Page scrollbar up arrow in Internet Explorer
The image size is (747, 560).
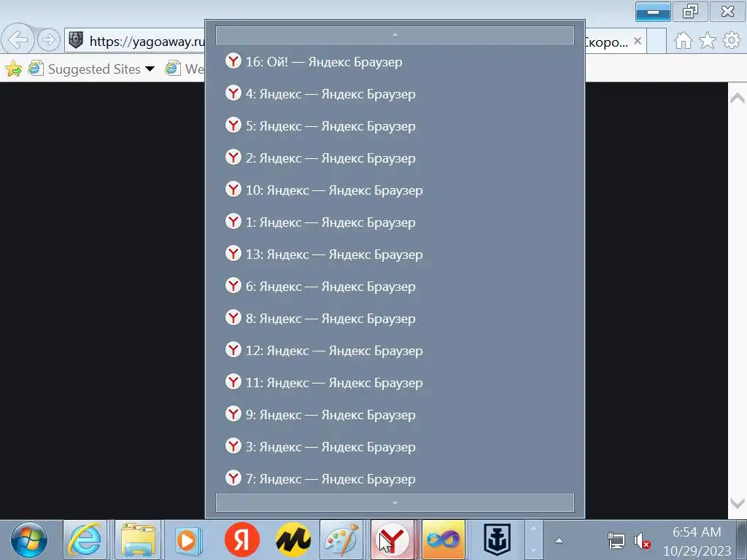(x=737, y=98)
